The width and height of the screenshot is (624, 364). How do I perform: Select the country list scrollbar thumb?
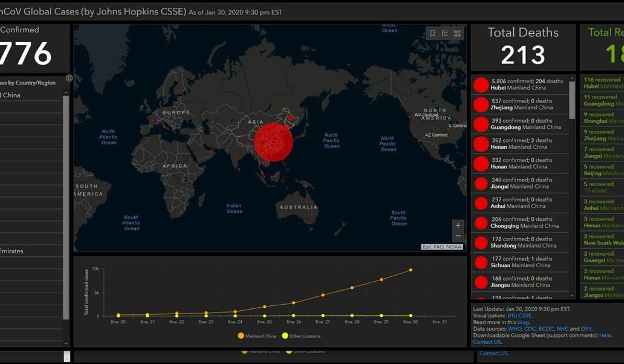click(x=66, y=207)
